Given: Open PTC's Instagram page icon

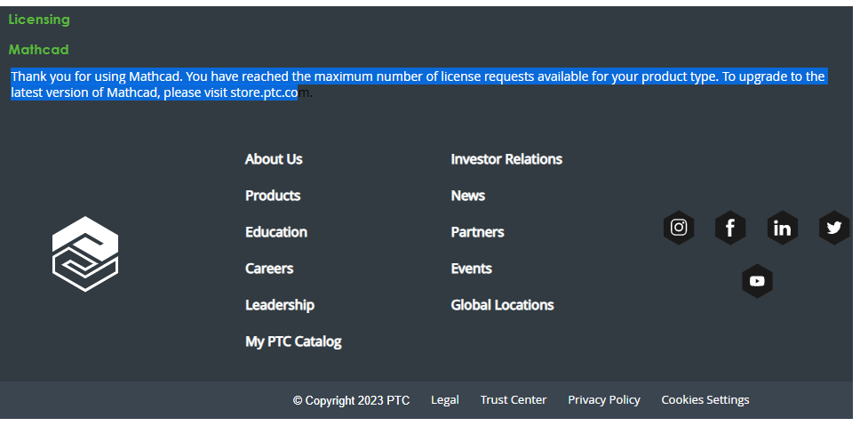Looking at the screenshot, I should (x=679, y=228).
